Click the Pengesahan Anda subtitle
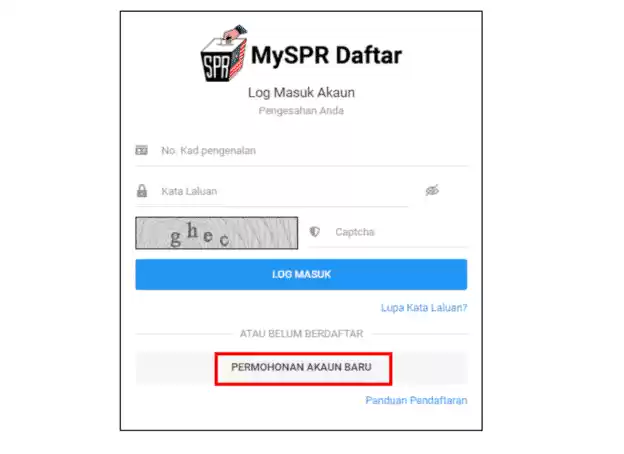Image resolution: width=624 pixels, height=454 pixels. pos(301,111)
